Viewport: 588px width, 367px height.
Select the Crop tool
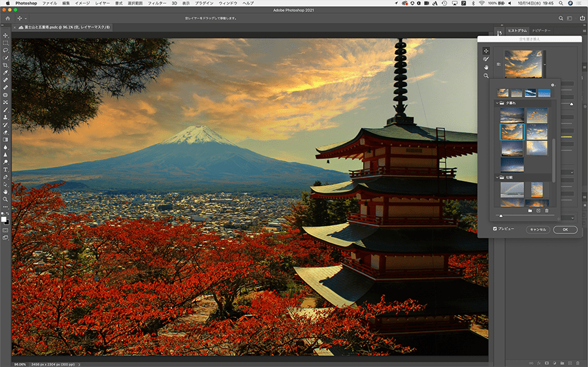5,65
